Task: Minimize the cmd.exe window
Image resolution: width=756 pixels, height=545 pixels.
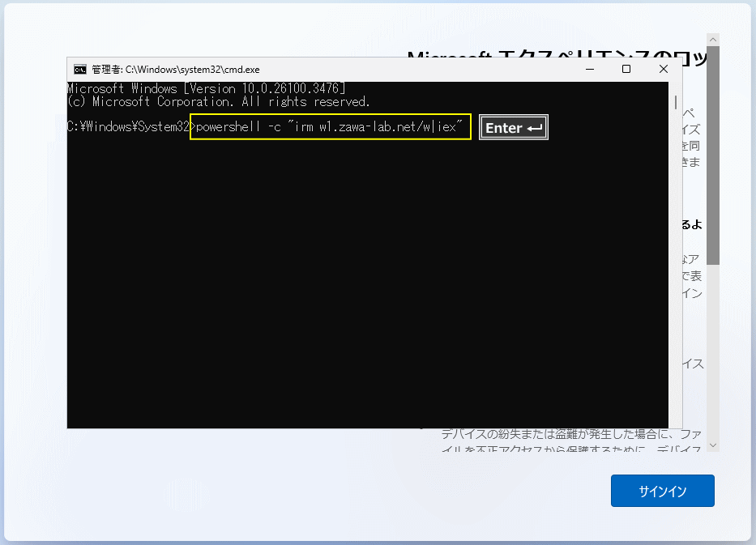Action: pos(590,70)
